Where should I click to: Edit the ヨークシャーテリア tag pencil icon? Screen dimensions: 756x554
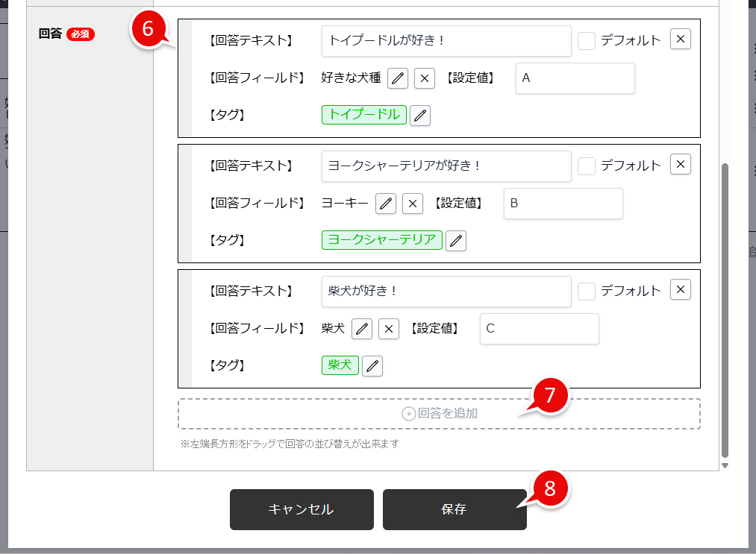click(x=455, y=240)
